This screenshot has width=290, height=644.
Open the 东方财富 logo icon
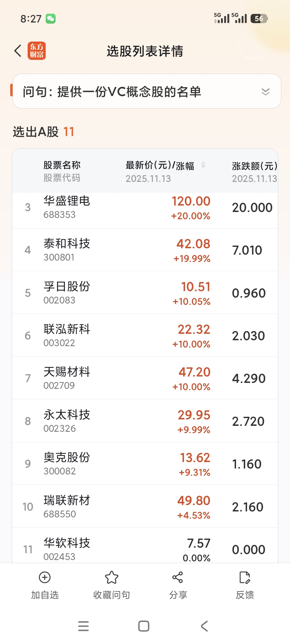[x=37, y=51]
